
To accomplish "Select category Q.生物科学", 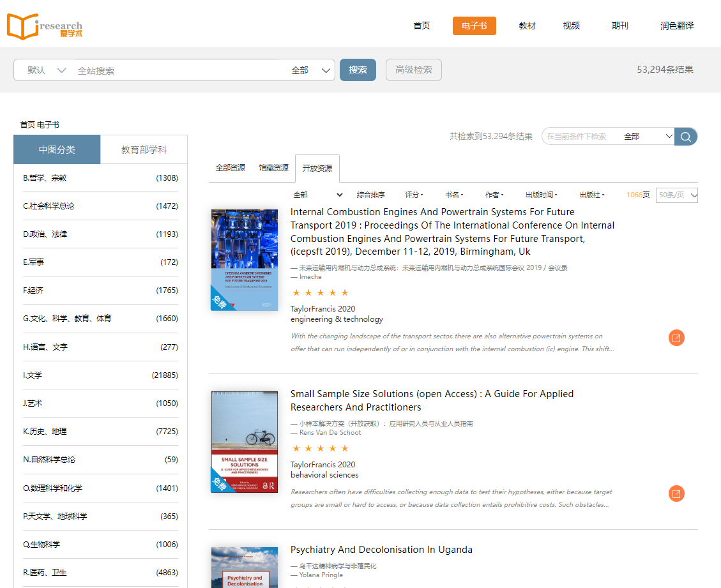I will 100,545.
